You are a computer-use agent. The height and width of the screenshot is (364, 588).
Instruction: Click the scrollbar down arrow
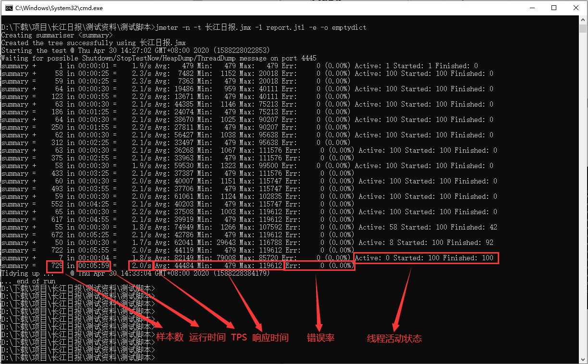coord(584,360)
